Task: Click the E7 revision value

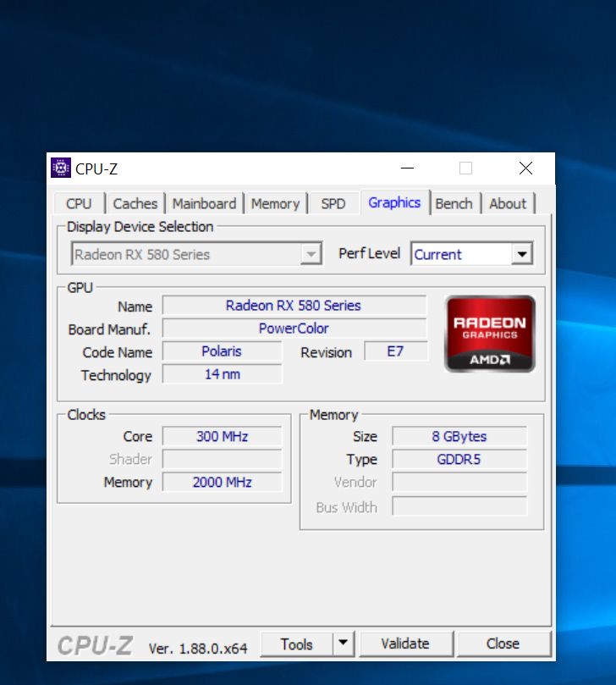Action: point(396,351)
